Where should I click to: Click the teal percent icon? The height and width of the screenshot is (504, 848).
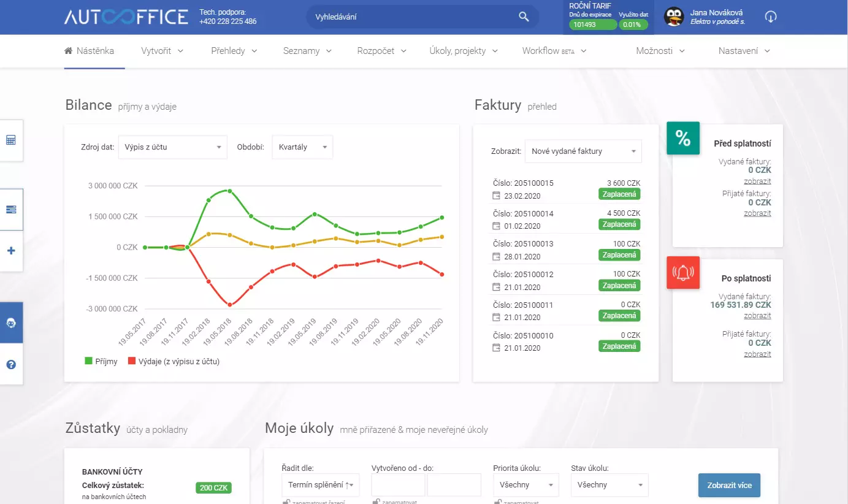pyautogui.click(x=683, y=139)
